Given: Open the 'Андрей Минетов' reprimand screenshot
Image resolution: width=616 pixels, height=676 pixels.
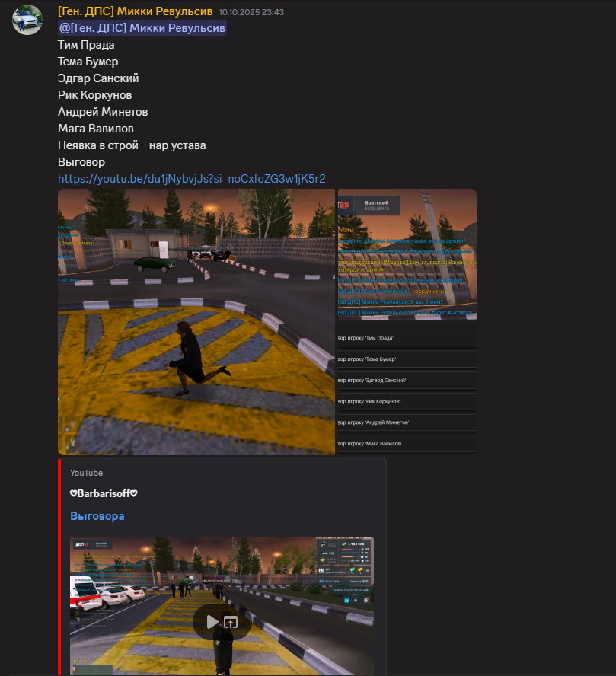Looking at the screenshot, I should (407, 422).
